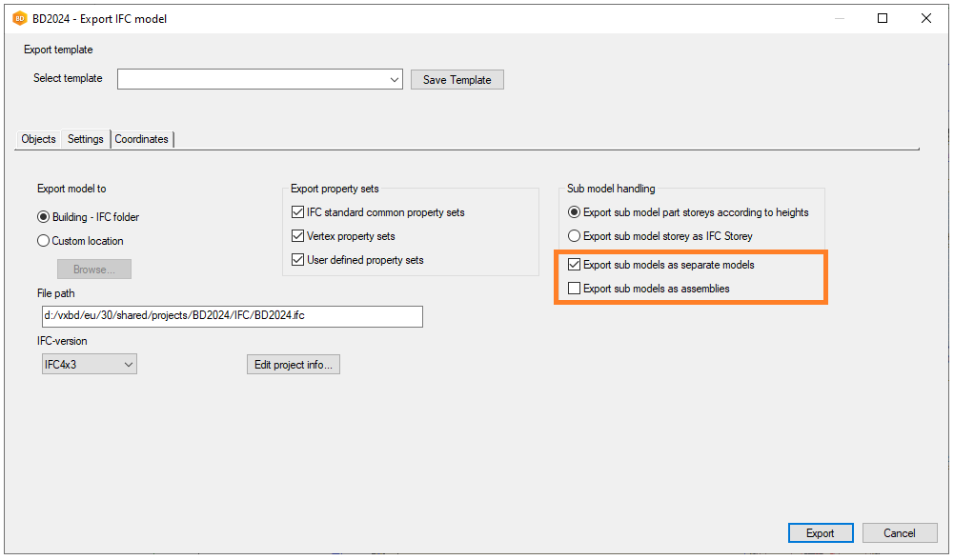
Task: Toggle Export sub models as separate models
Action: 574,265
